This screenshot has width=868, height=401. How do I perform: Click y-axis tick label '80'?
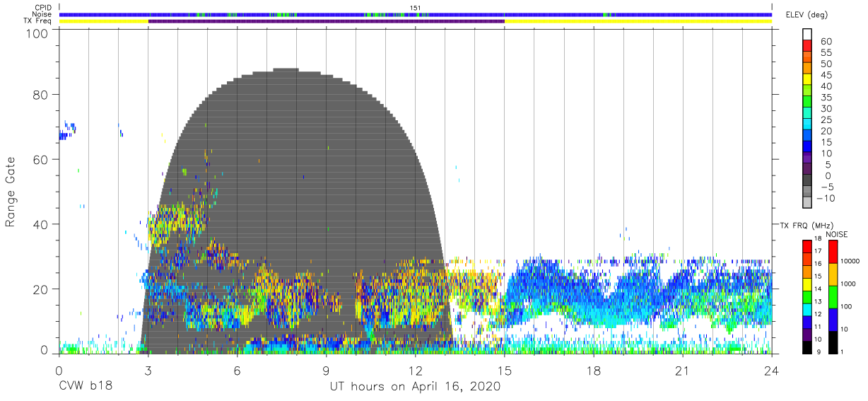click(x=41, y=95)
